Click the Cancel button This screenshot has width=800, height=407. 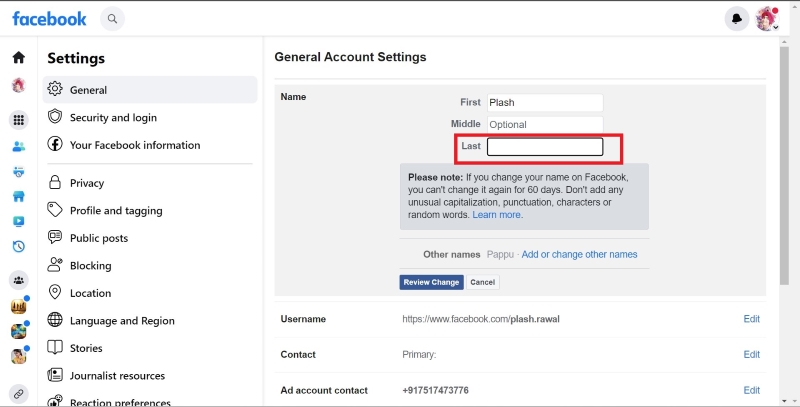pyautogui.click(x=483, y=282)
